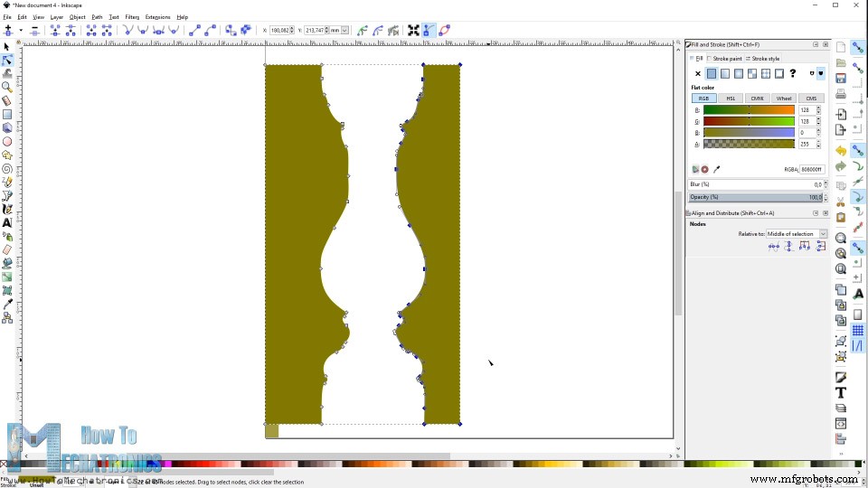Activate the Text tool in the toolbox
This screenshot has height=488, width=868.
[x=7, y=222]
